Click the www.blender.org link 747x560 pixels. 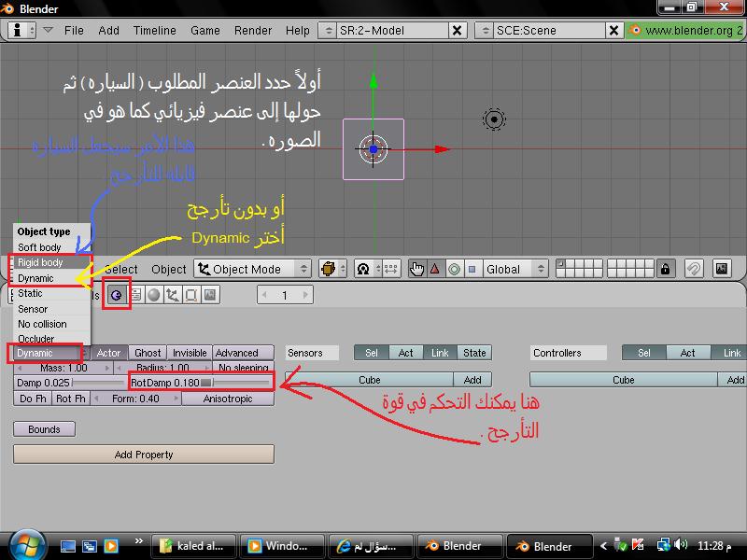(686, 31)
